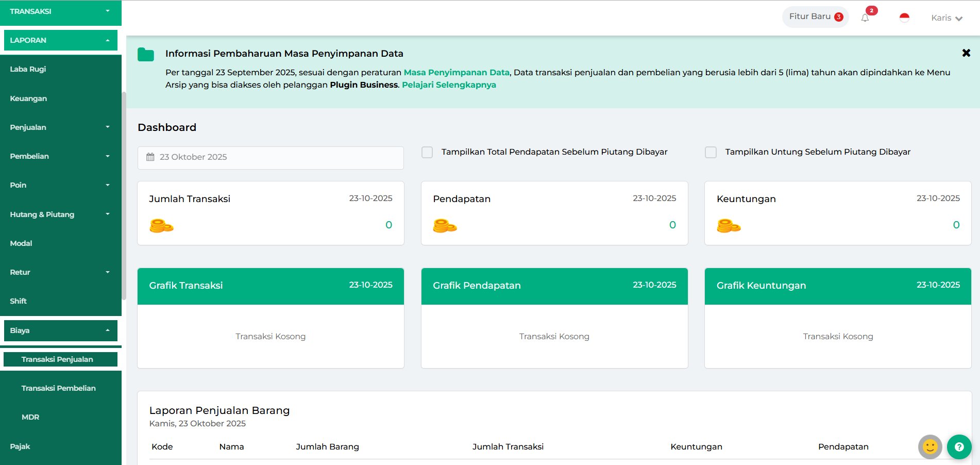Click the Fitur Baru button
Image resolution: width=980 pixels, height=465 pixels.
(815, 16)
